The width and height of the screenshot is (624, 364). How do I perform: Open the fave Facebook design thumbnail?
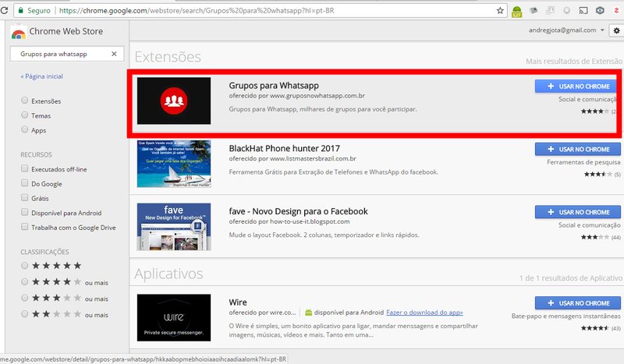(x=174, y=227)
